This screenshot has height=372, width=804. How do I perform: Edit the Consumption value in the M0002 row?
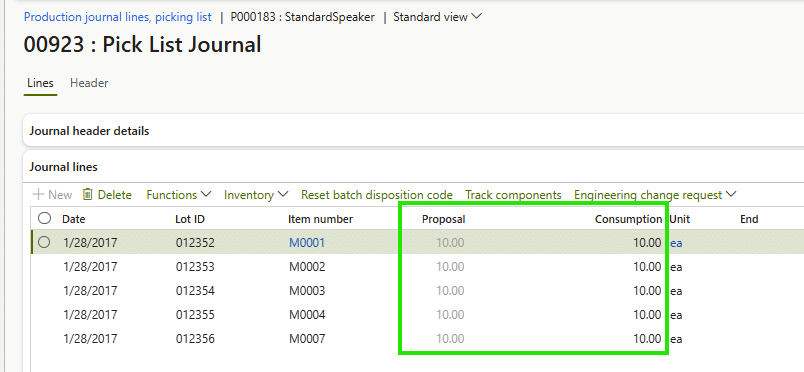click(647, 267)
